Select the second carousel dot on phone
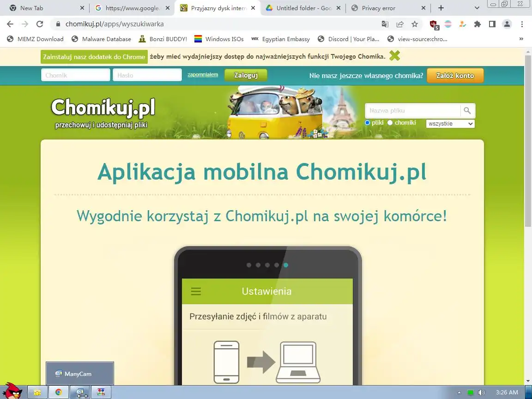This screenshot has width=532, height=399. (258, 265)
